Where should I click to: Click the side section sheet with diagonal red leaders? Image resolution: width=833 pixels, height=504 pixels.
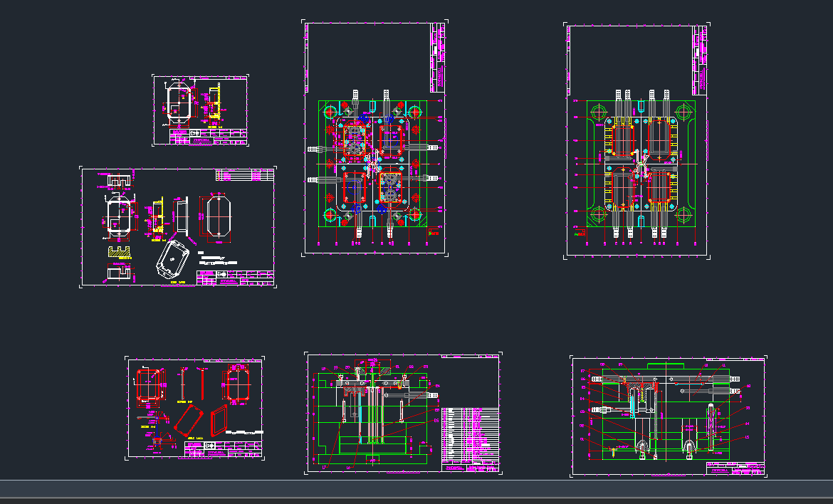tap(668, 416)
